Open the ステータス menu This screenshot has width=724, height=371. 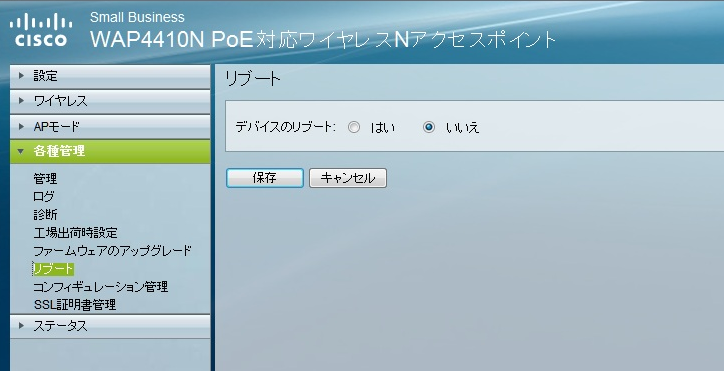coord(110,326)
